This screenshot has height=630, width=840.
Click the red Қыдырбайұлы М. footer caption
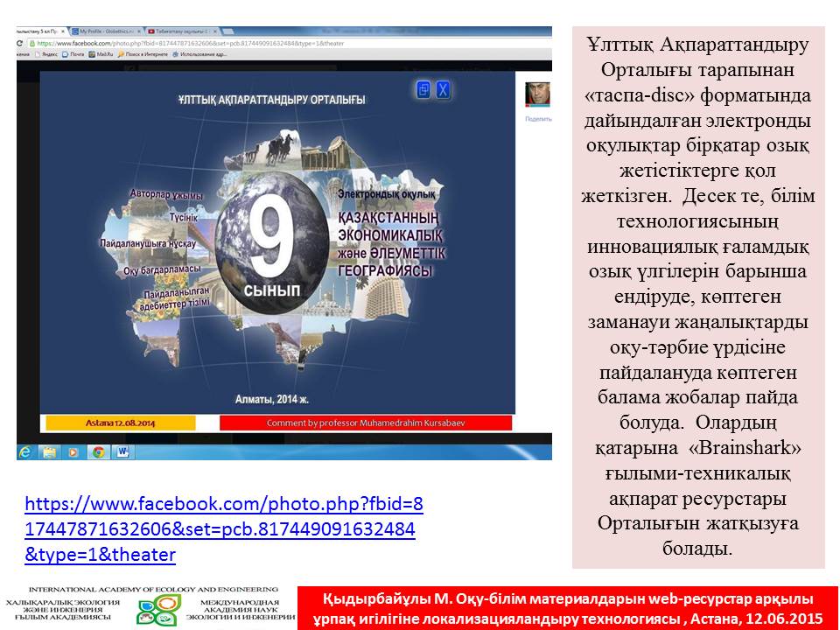(x=568, y=608)
